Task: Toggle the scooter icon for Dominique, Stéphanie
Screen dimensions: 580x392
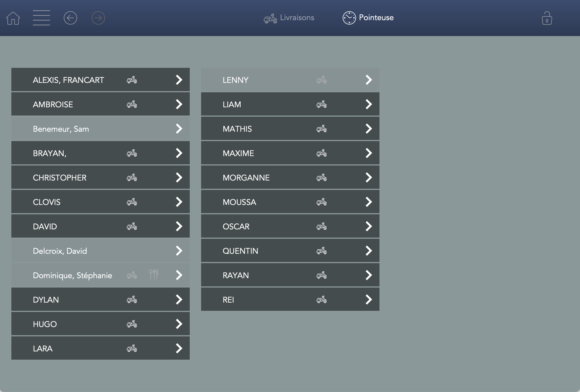Action: click(132, 275)
